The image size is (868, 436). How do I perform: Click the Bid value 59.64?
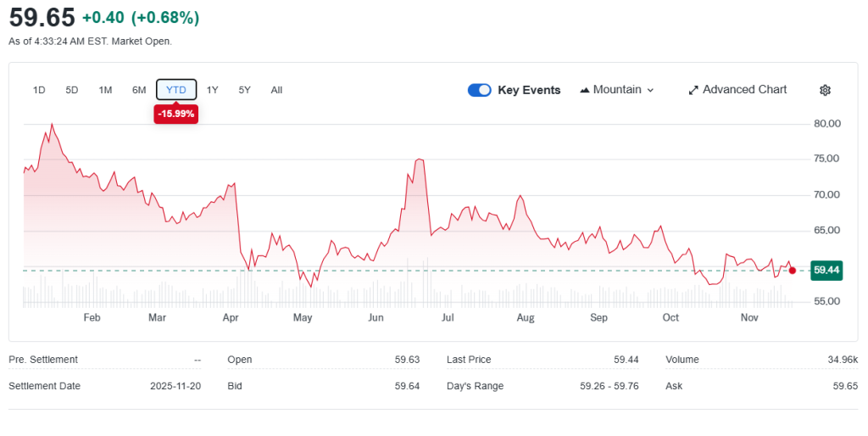click(407, 386)
